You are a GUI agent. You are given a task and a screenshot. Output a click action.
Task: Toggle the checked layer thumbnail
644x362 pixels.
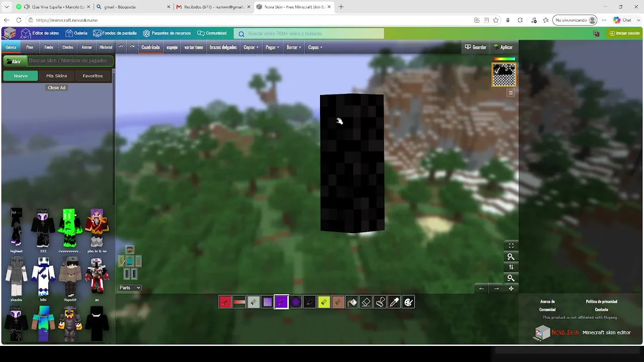coord(504,75)
